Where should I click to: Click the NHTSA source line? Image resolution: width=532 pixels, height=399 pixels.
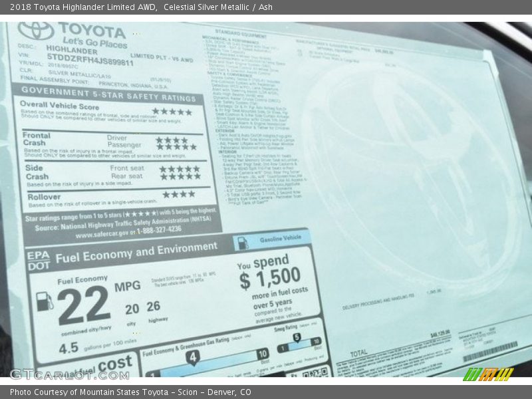tap(123, 224)
